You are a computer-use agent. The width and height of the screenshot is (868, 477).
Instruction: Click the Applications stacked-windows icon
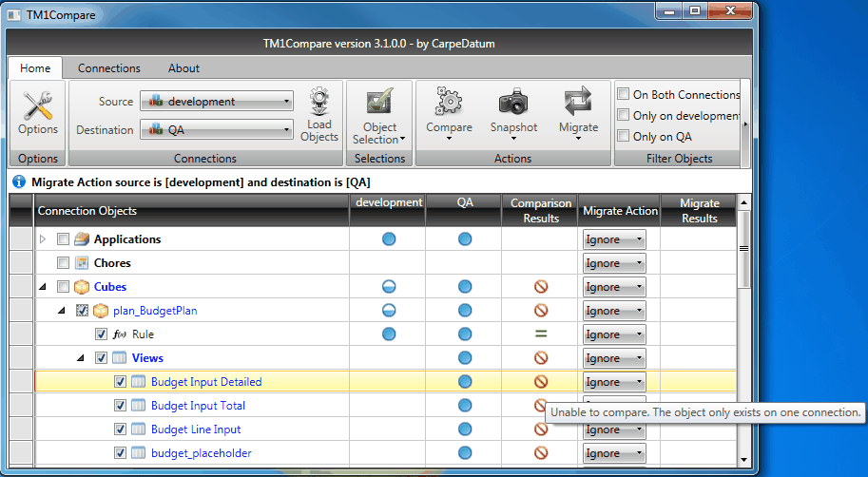tap(82, 239)
